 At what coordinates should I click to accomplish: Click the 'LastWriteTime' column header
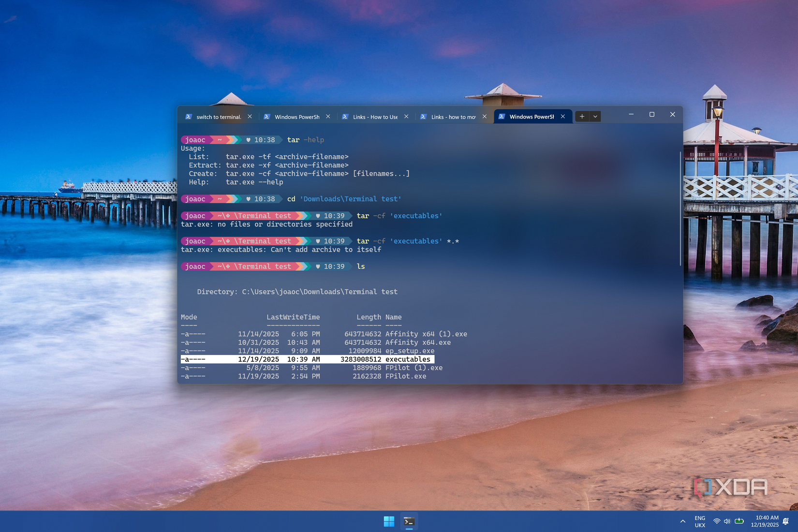(x=293, y=317)
